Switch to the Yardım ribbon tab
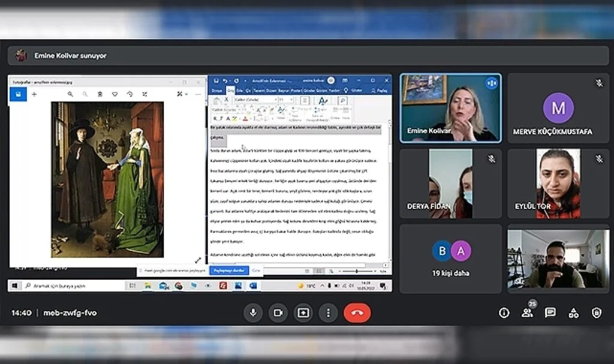 pos(334,91)
